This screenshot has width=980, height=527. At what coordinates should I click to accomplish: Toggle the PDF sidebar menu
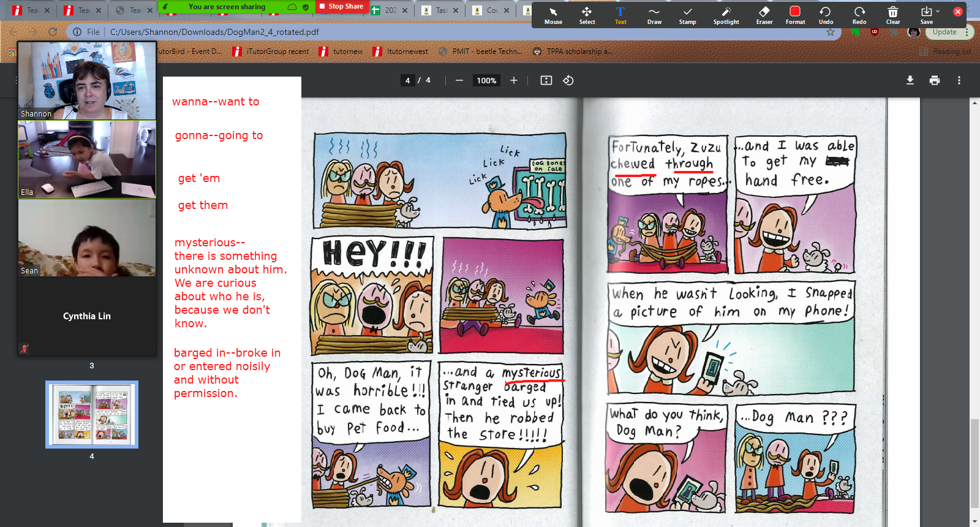click(x=16, y=80)
